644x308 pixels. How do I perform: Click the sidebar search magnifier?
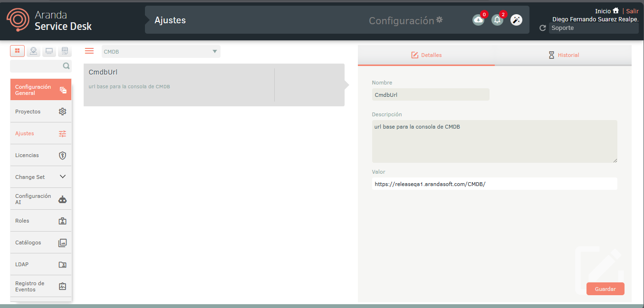coord(66,66)
